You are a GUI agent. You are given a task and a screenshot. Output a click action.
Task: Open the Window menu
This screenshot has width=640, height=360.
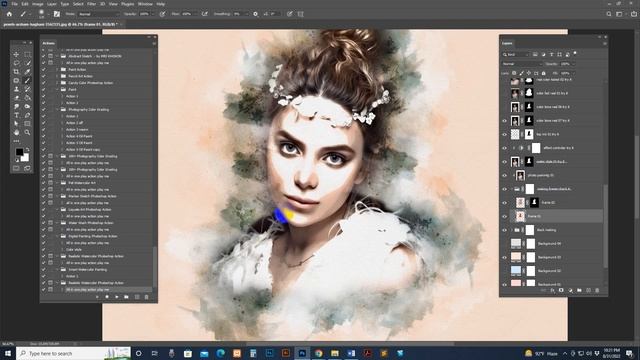coord(145,4)
